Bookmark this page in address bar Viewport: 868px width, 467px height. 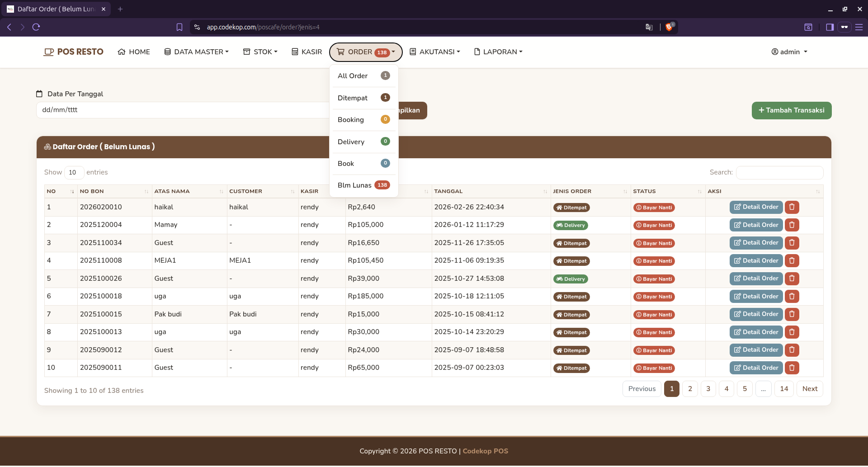[179, 27]
